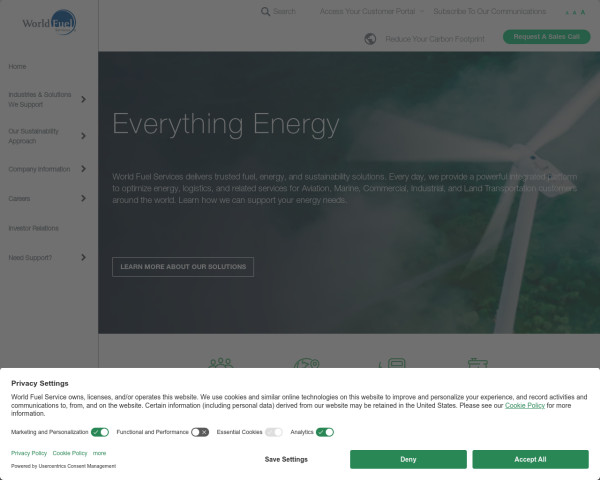Click the Essential Cookies switch
Screen dimensions: 600x480
(274, 432)
